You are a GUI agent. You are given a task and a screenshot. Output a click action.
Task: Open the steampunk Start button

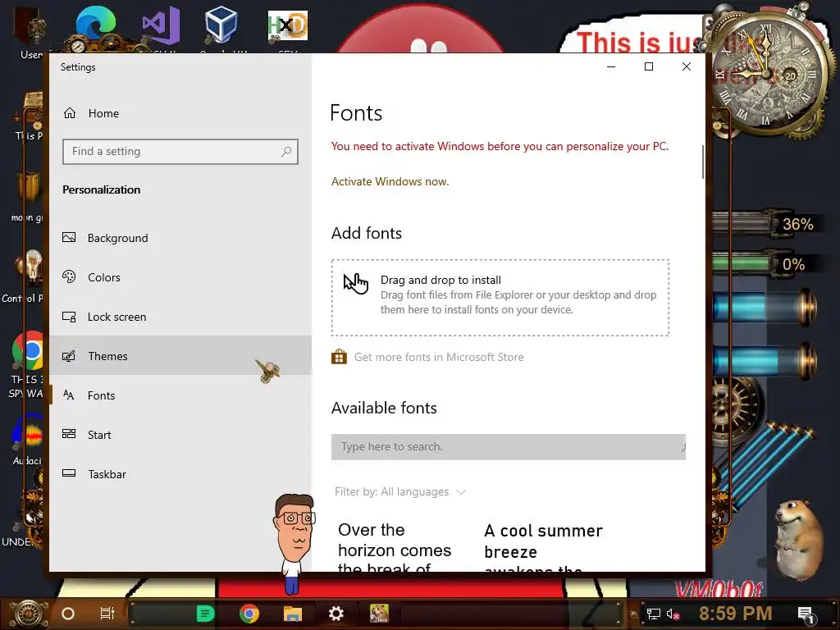(30, 614)
